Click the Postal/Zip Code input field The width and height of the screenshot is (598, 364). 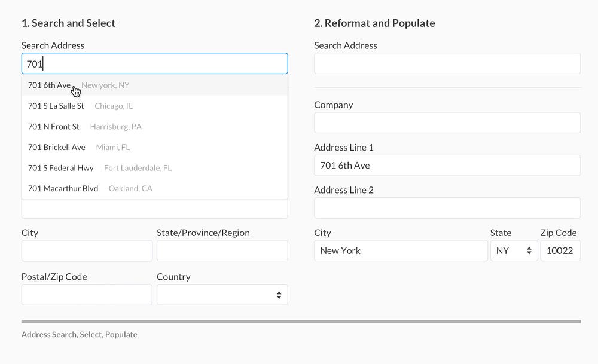pos(87,295)
